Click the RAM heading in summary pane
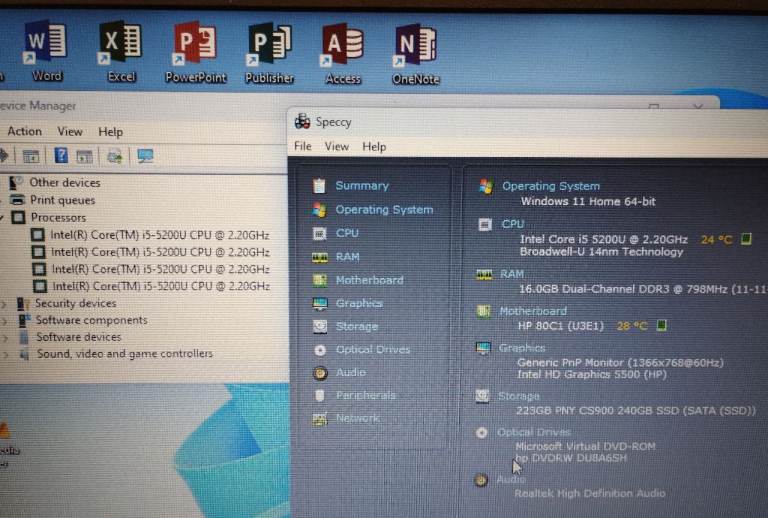 click(512, 274)
